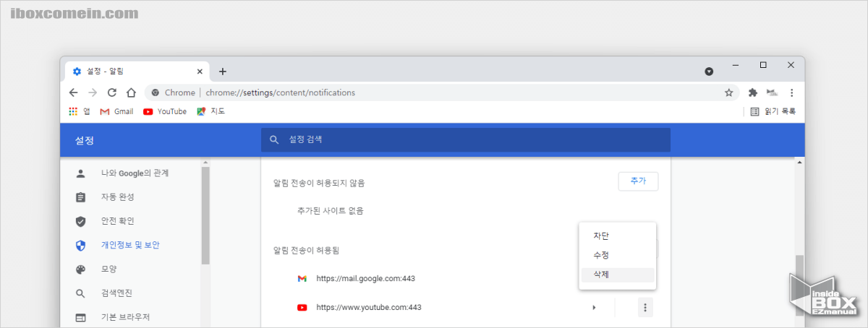Click the blue shield icon for 개인정보 및 보안
Image resolution: width=868 pixels, height=328 pixels.
click(80, 245)
